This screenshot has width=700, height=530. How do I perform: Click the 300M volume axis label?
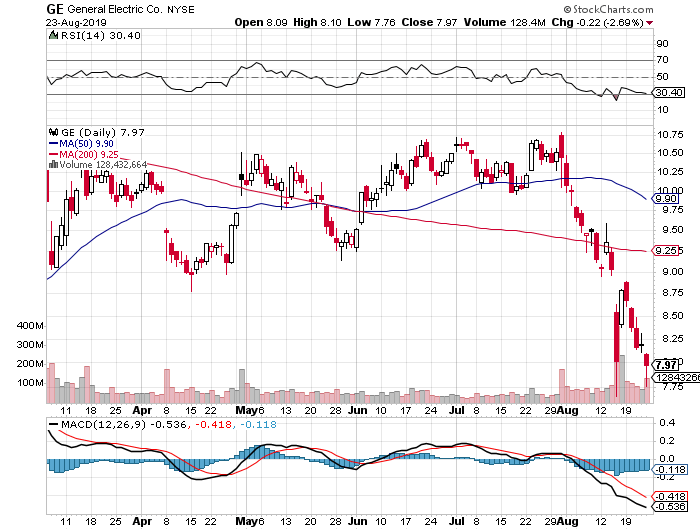(x=30, y=345)
